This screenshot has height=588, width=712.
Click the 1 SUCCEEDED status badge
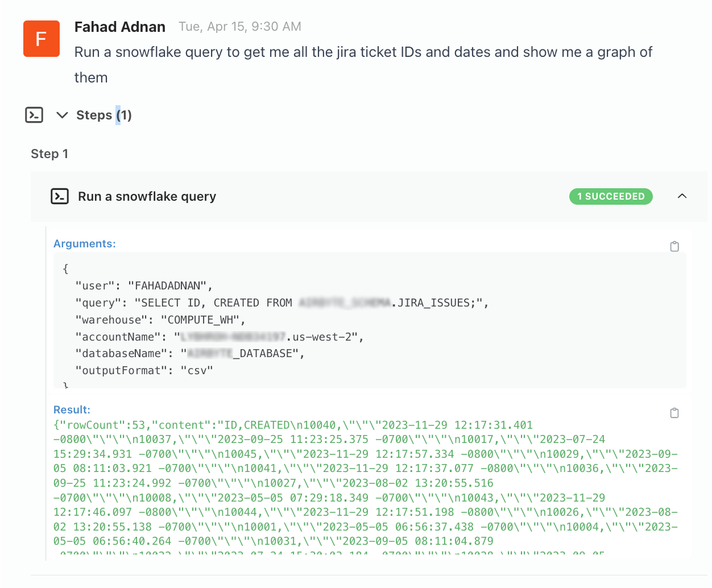(x=611, y=196)
